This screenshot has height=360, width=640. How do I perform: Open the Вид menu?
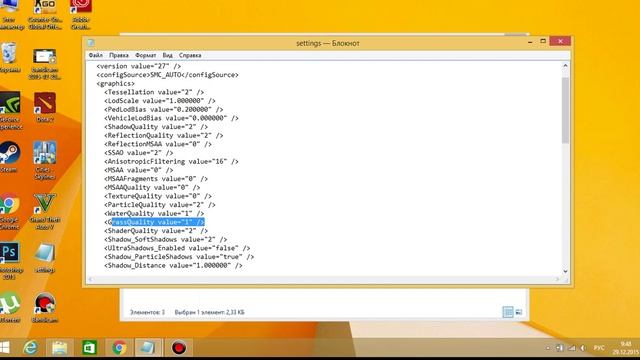[x=167, y=55]
